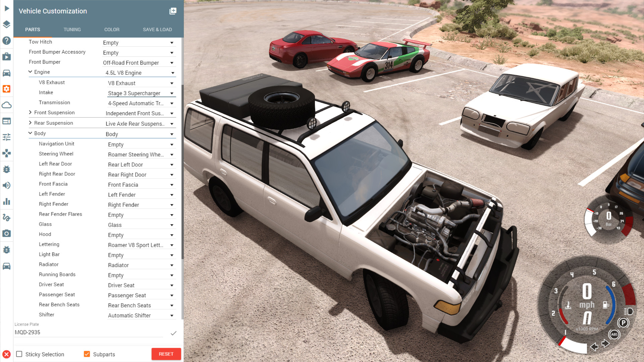The height and width of the screenshot is (362, 644).
Task: Enable the Subparts checkbox
Action: 86,354
